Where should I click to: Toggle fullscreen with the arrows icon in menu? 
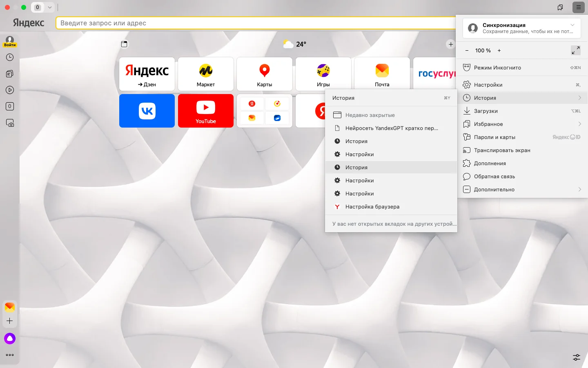(576, 50)
